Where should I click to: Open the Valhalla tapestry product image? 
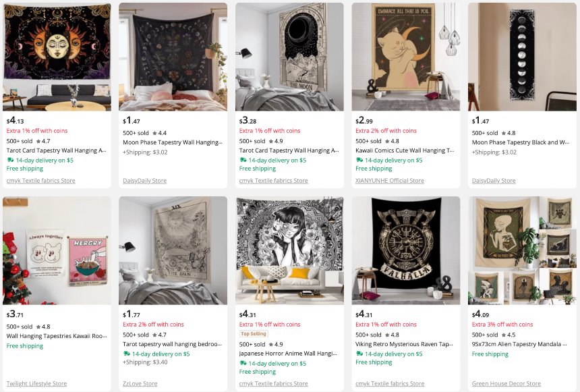click(406, 250)
